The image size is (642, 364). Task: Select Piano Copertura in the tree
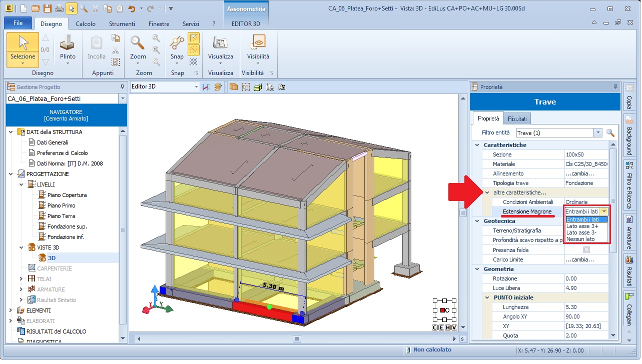(x=67, y=195)
